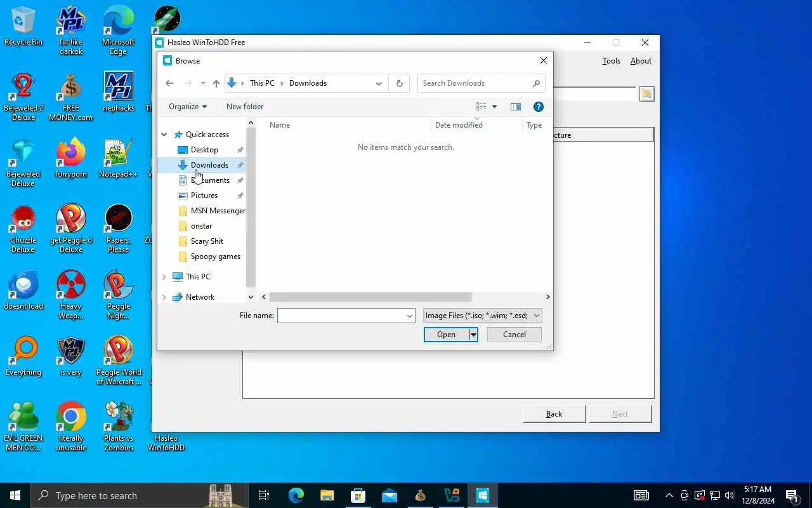Select the Scary Shit folder

207,241
